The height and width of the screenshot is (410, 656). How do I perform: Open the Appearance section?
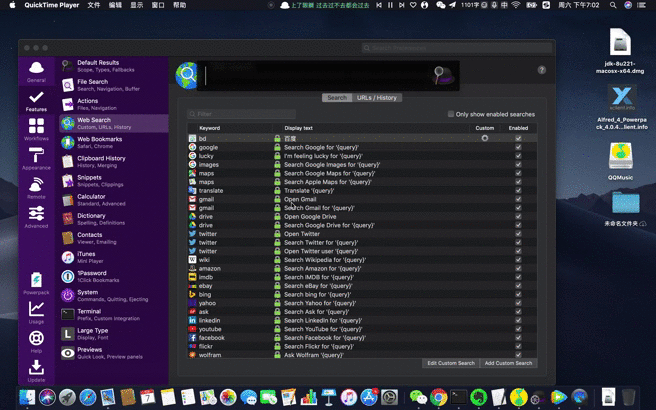(36, 159)
